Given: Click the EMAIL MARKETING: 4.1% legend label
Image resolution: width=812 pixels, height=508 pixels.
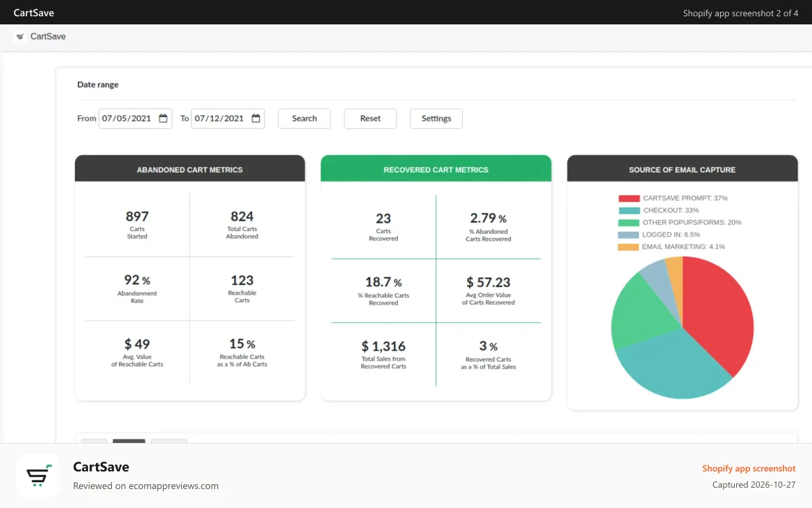Looking at the screenshot, I should pos(683,247).
